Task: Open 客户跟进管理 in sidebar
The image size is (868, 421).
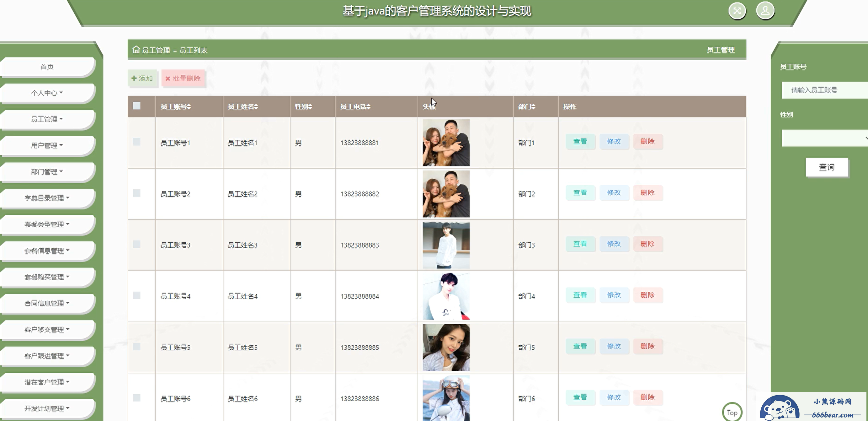Action: [x=47, y=356]
